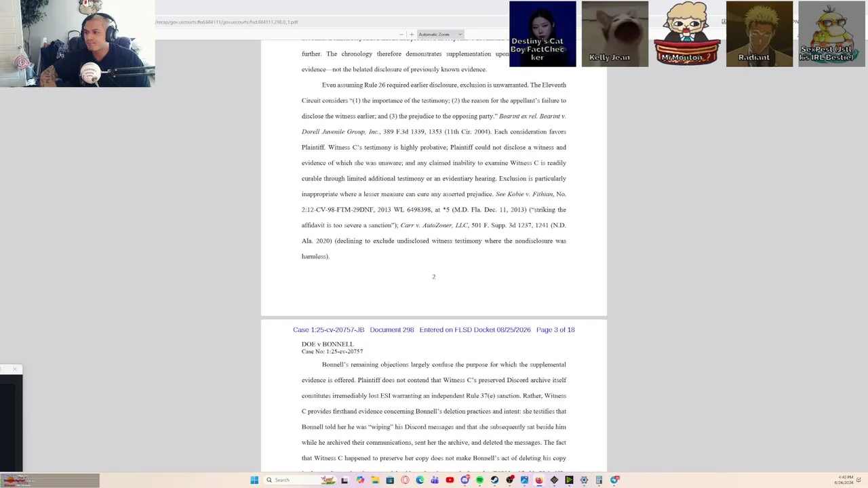Image resolution: width=868 pixels, height=488 pixels.
Task: Launch Steam from the taskbar
Action: point(494,480)
